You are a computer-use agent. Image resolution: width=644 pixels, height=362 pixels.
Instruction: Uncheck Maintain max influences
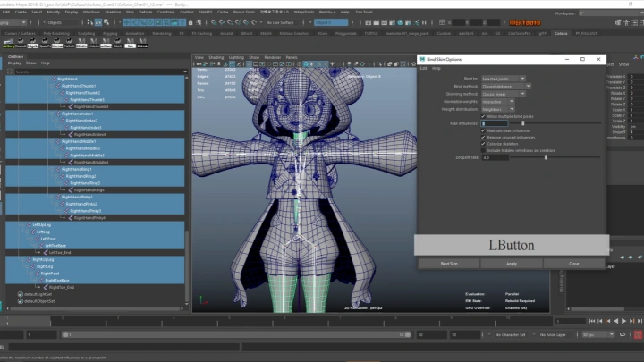click(484, 130)
